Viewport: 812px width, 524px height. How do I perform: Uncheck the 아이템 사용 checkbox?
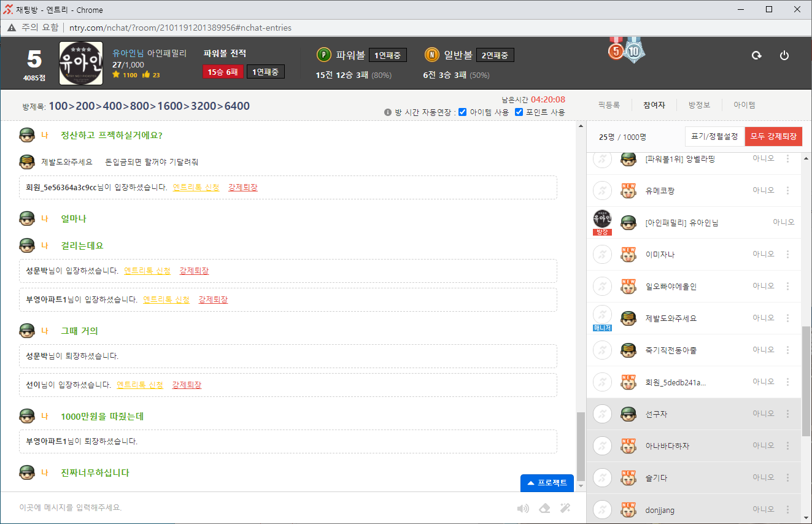tap(463, 112)
